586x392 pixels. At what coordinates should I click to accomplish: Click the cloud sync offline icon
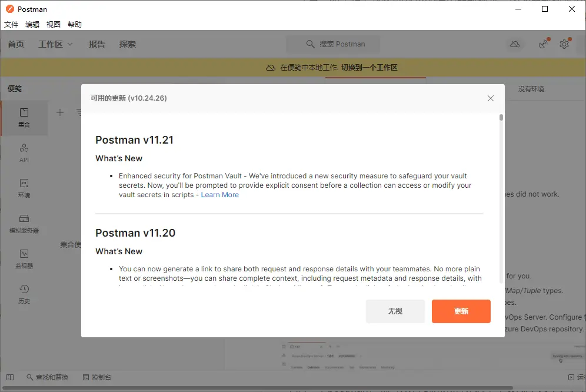point(515,44)
